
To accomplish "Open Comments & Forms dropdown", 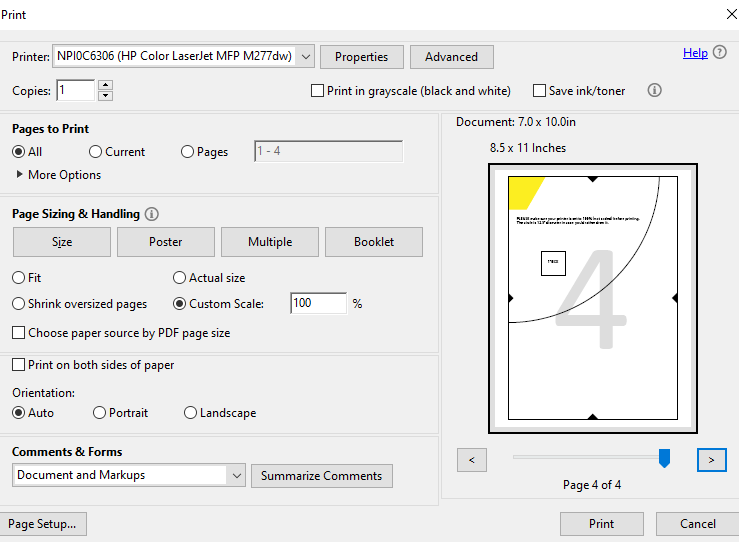I will (x=236, y=476).
